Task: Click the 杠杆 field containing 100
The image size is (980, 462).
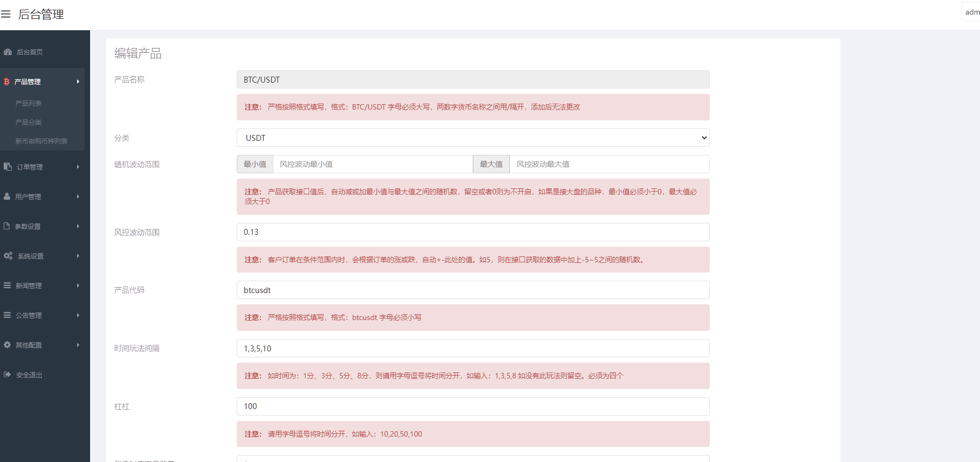Action: (472, 406)
